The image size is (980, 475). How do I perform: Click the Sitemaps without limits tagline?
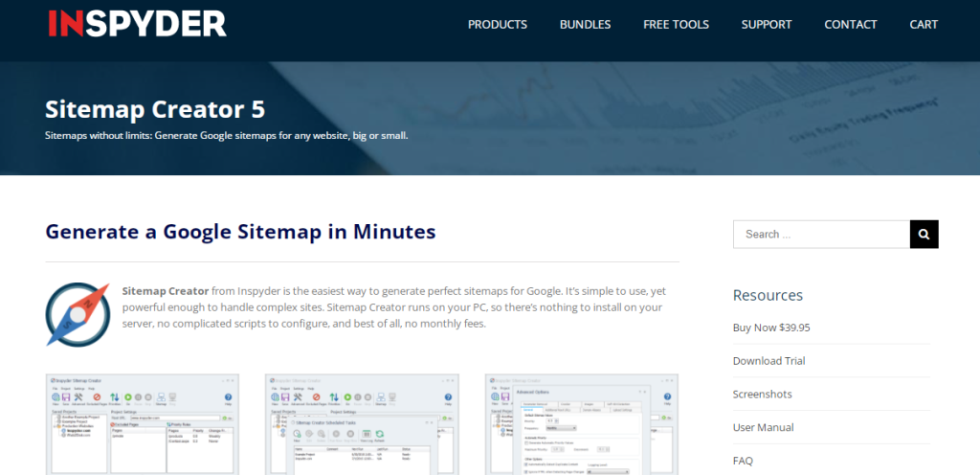226,135
